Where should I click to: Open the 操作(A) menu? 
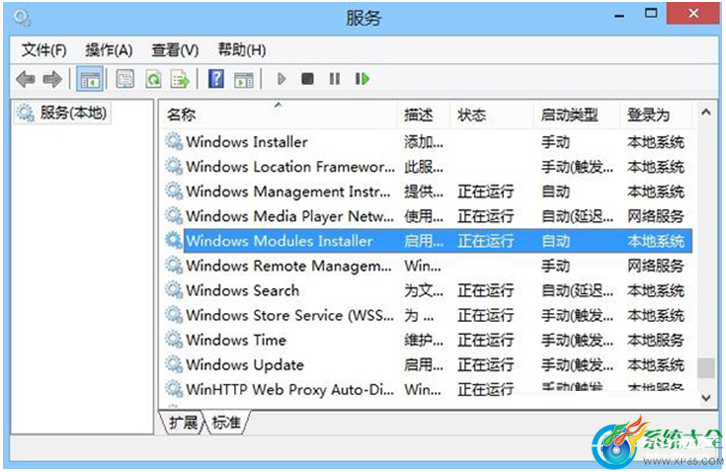109,50
